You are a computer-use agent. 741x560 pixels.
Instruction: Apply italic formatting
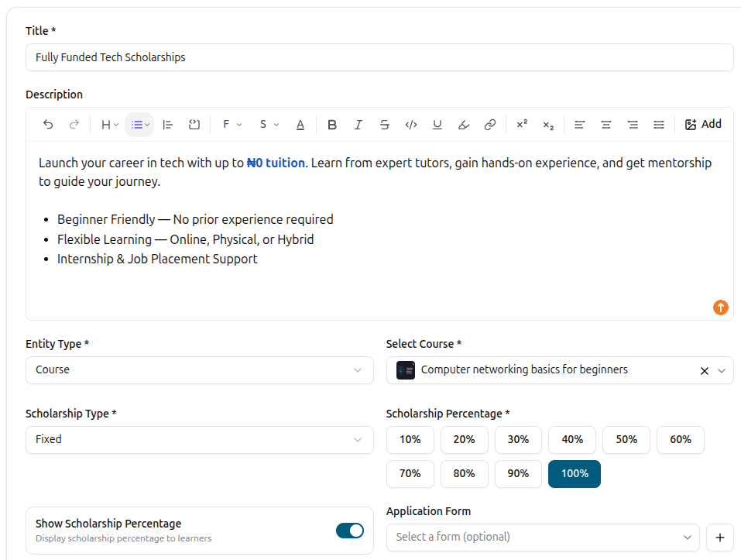click(x=358, y=125)
